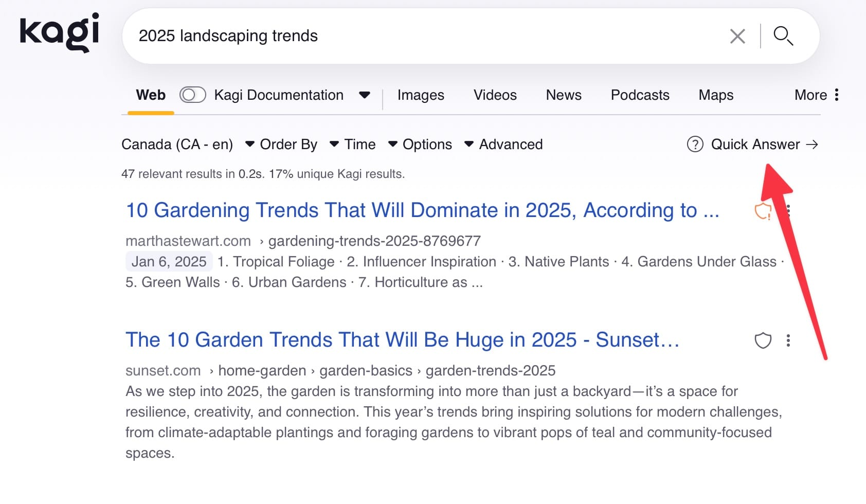Open the More vertical dots menu
The height and width of the screenshot is (504, 866).
pyautogui.click(x=837, y=95)
